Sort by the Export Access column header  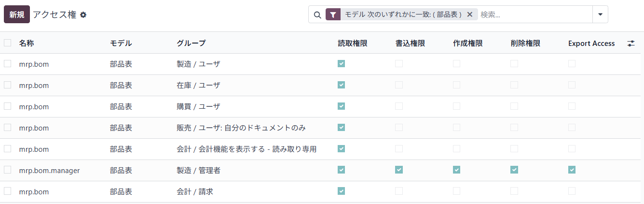click(x=591, y=44)
